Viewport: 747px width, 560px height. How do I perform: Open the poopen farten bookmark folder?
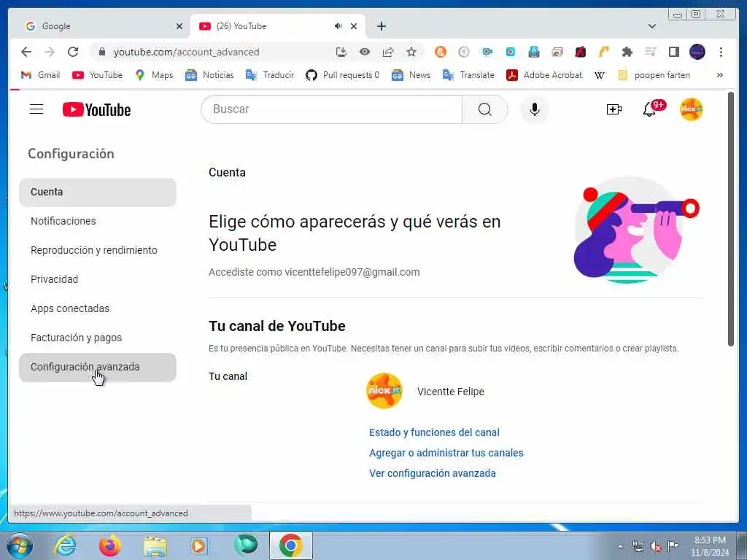tap(654, 75)
